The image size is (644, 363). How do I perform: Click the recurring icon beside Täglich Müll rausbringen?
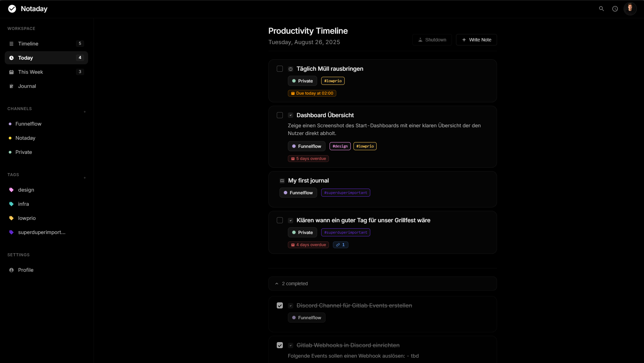291,69
